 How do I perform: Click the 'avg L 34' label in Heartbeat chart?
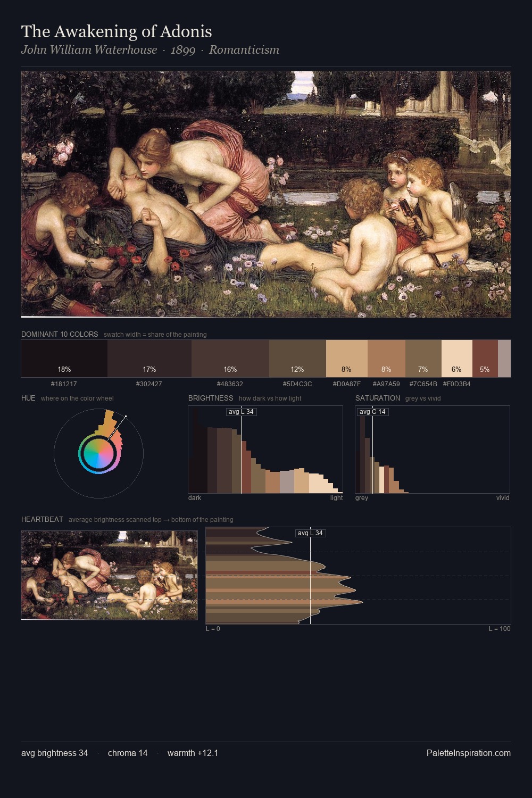310,533
